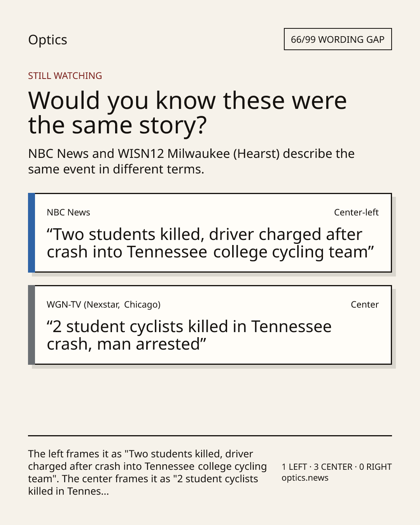420x525 pixels.
Task: Click the headline "Would you know these were the same story?"
Action: tap(187, 112)
